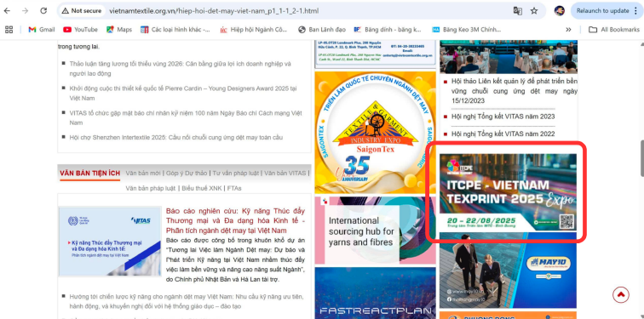
Task: Open the Hội nghị Tổng kết VITAS năm 2023 link
Action: coord(503,117)
